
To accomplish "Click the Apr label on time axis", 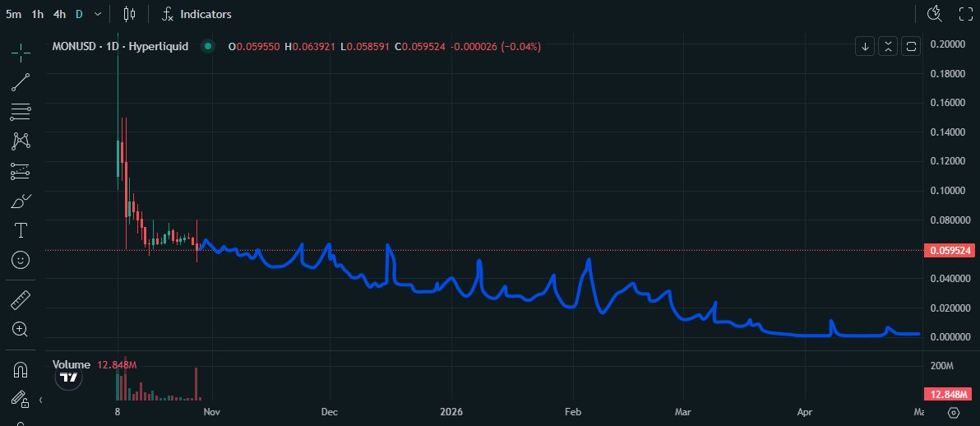I will point(805,412).
